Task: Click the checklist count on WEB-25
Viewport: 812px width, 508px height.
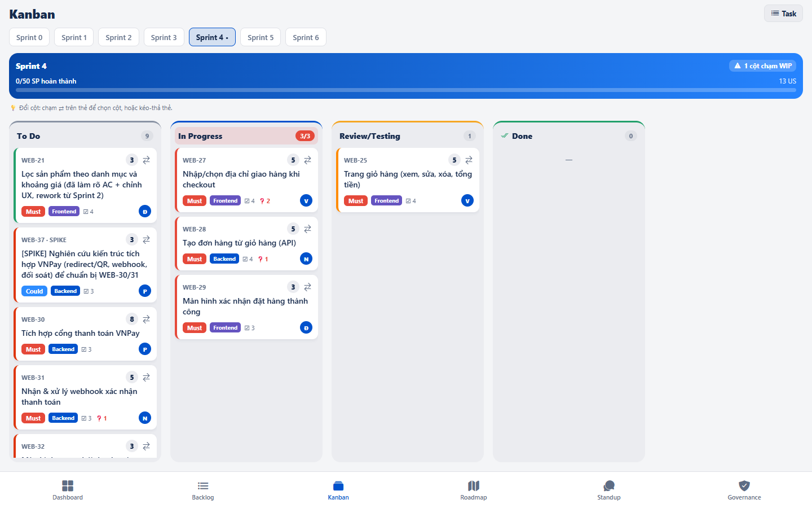Action: pos(411,201)
